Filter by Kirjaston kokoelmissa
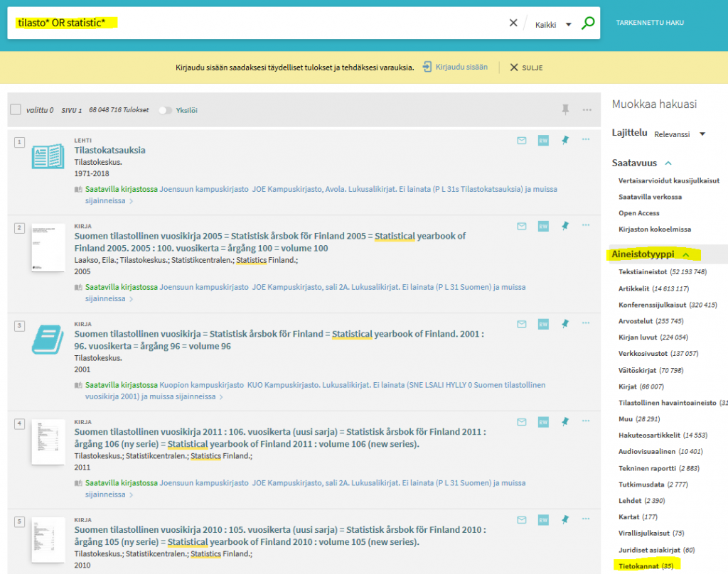The image size is (728, 574). click(x=655, y=229)
